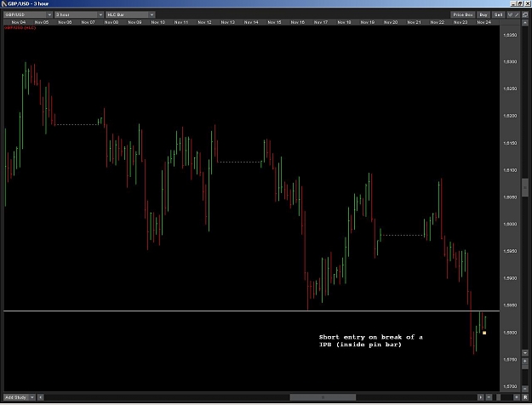Open the 3 hour timeframe dropdown
The width and height of the screenshot is (532, 405).
point(78,14)
